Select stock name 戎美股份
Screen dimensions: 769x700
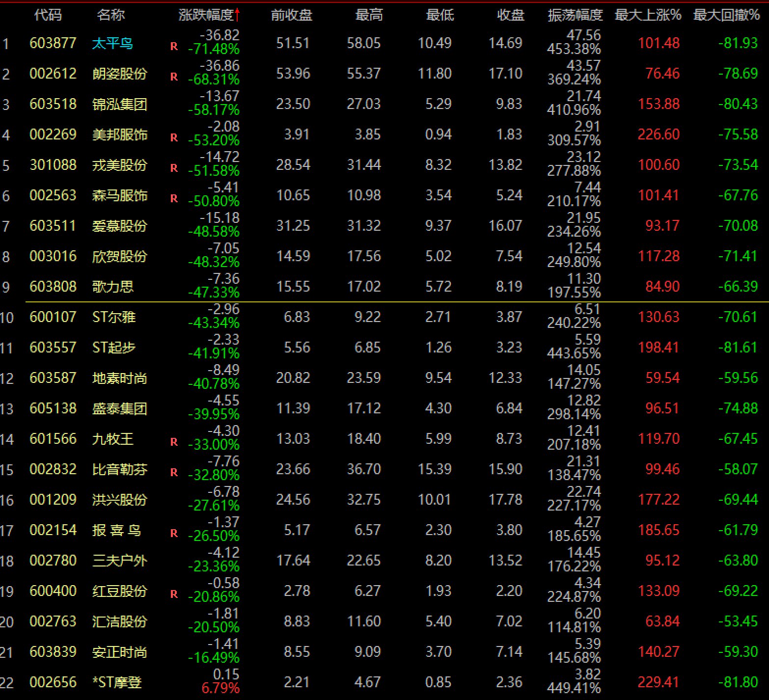click(x=120, y=165)
